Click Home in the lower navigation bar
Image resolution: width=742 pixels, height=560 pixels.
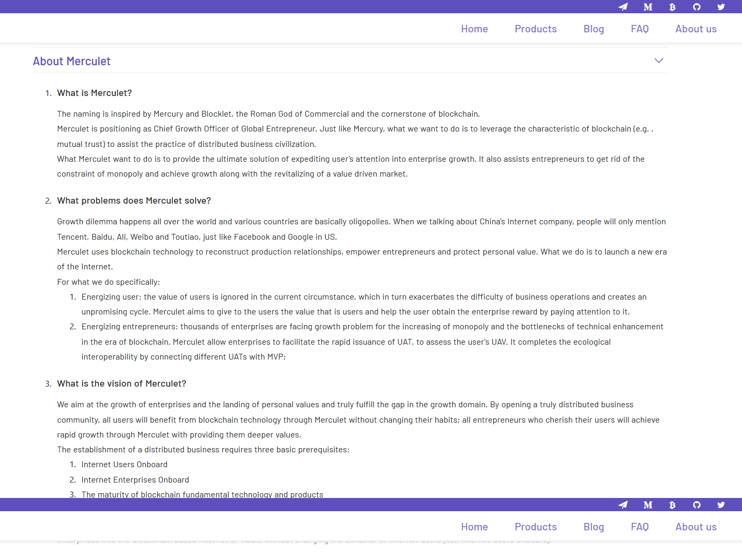click(x=474, y=527)
